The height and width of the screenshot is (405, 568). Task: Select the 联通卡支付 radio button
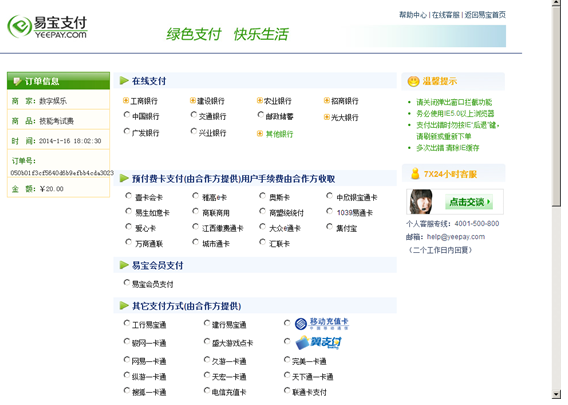287,390
